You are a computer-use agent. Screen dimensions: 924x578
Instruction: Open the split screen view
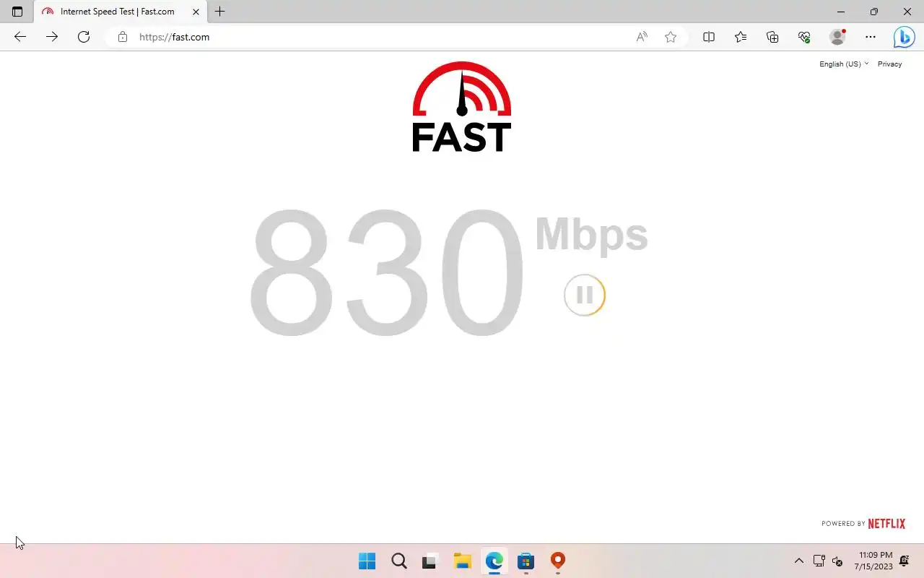click(x=709, y=37)
